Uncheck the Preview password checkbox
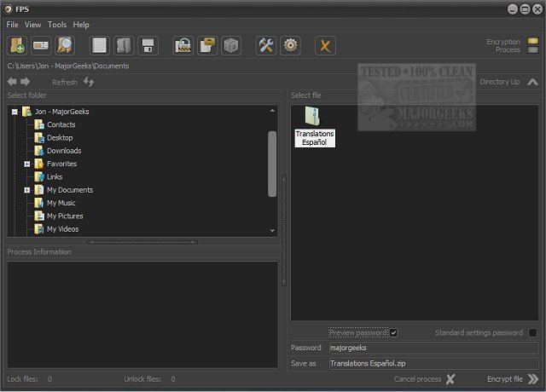The height and width of the screenshot is (392, 546). coord(393,332)
